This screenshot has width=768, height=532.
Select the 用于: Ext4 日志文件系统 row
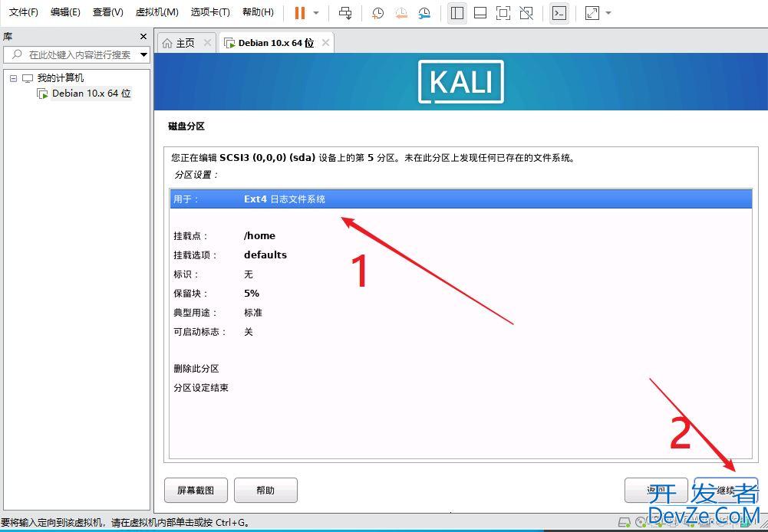pos(461,199)
